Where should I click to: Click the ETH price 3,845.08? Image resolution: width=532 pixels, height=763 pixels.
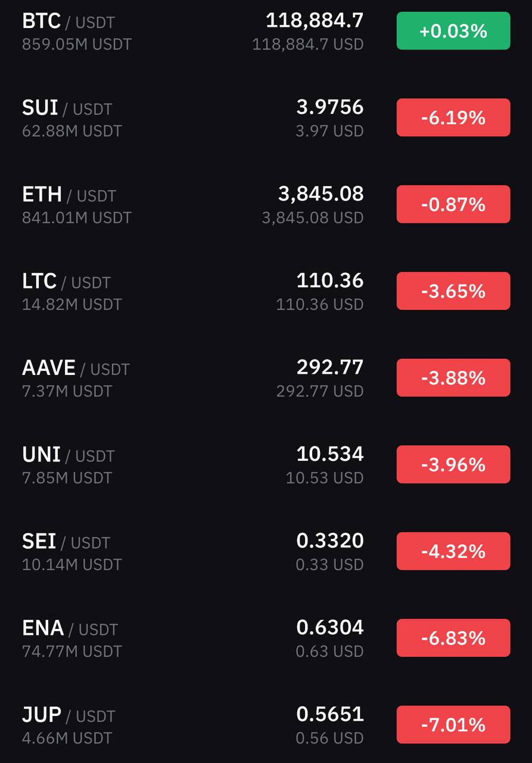pyautogui.click(x=321, y=194)
